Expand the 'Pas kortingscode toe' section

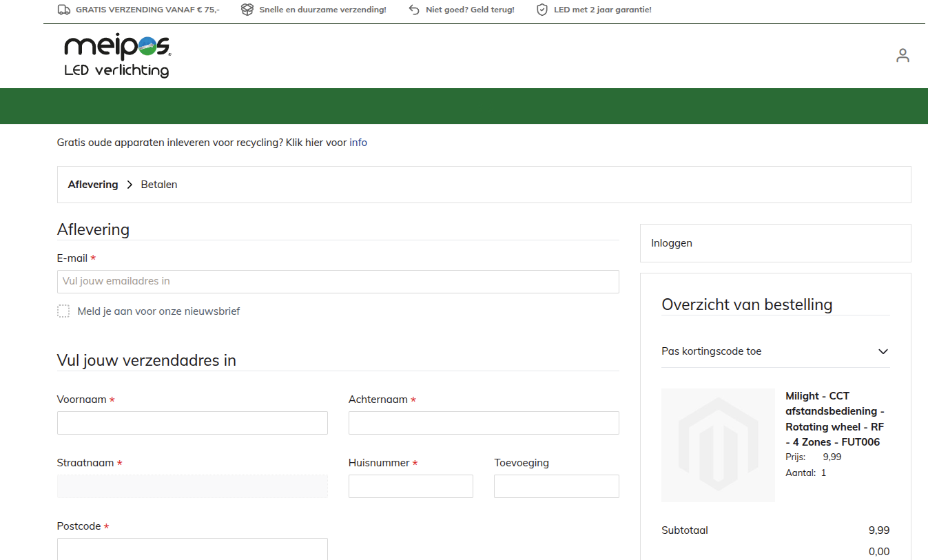click(x=711, y=351)
